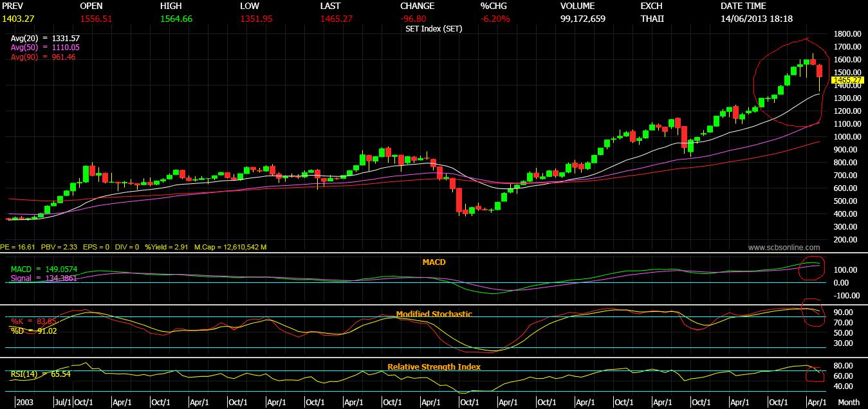Select the open price 1556.51
The height and width of the screenshot is (409, 868).
point(97,19)
